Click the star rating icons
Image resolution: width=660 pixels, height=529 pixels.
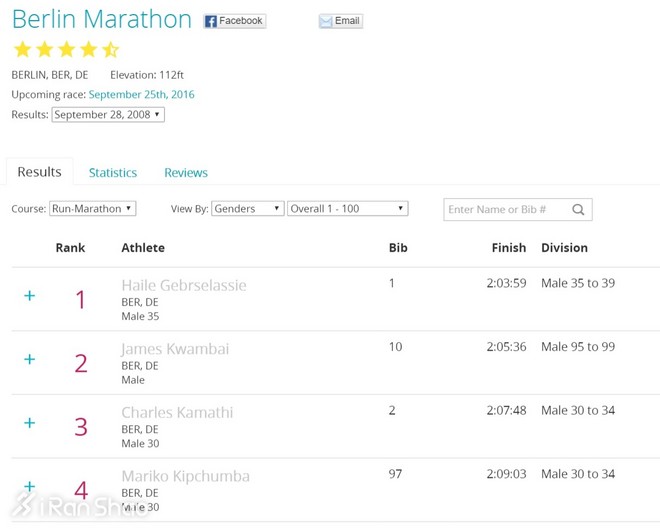(x=66, y=50)
